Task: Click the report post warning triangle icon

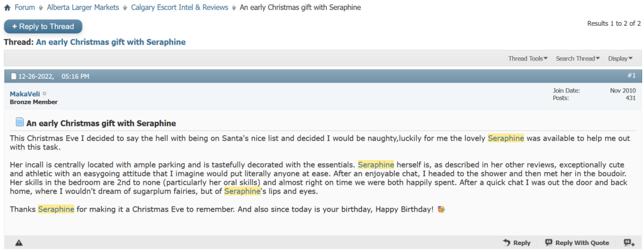Action: pyautogui.click(x=19, y=243)
